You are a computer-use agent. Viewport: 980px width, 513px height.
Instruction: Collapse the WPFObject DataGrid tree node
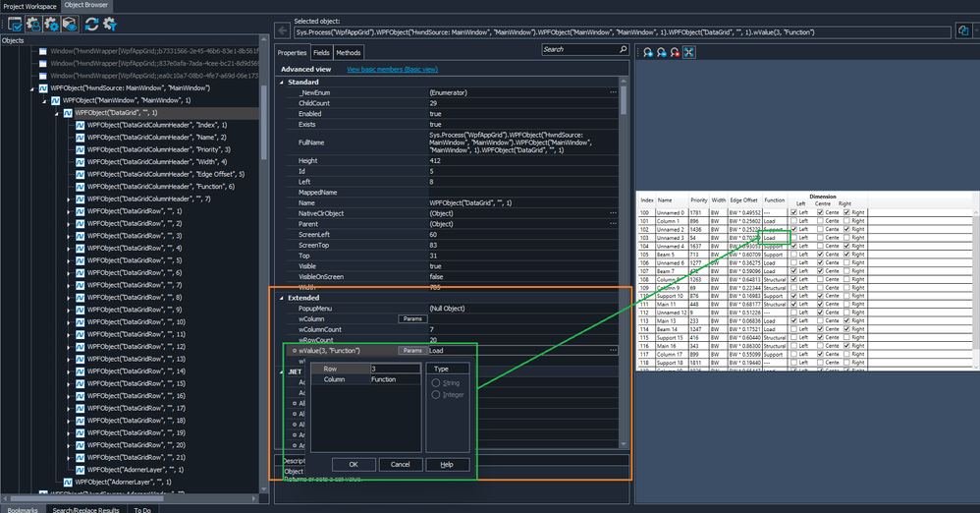click(57, 113)
